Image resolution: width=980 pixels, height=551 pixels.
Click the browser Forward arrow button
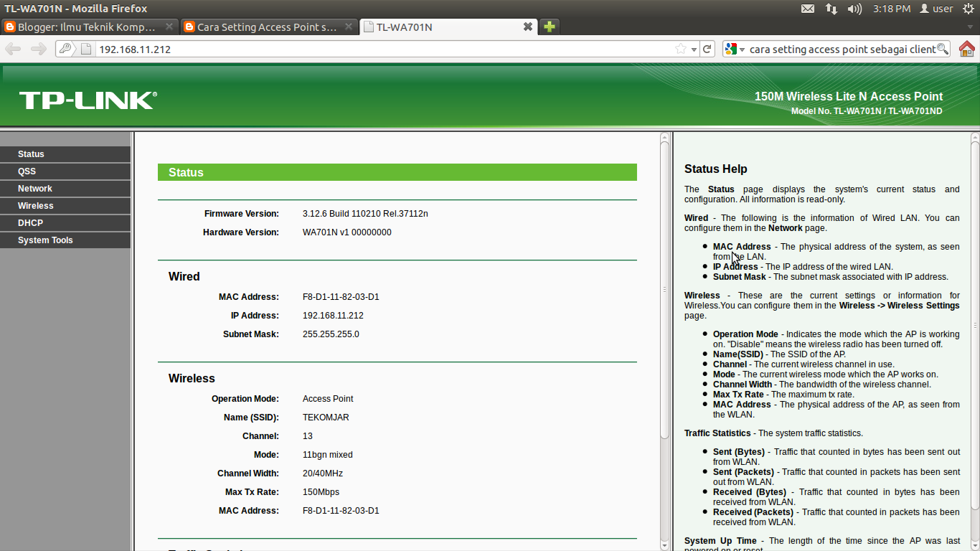click(38, 49)
